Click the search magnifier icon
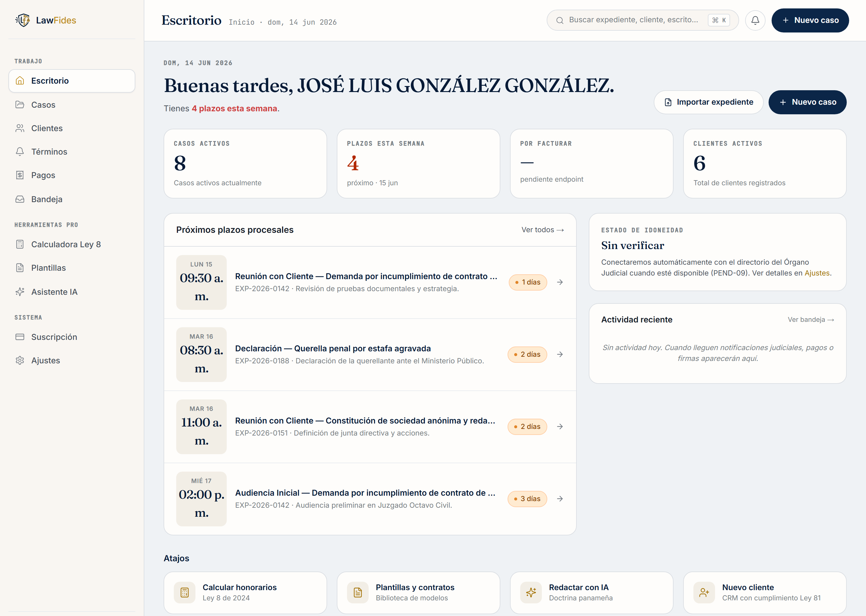This screenshot has width=866, height=616. click(x=560, y=20)
